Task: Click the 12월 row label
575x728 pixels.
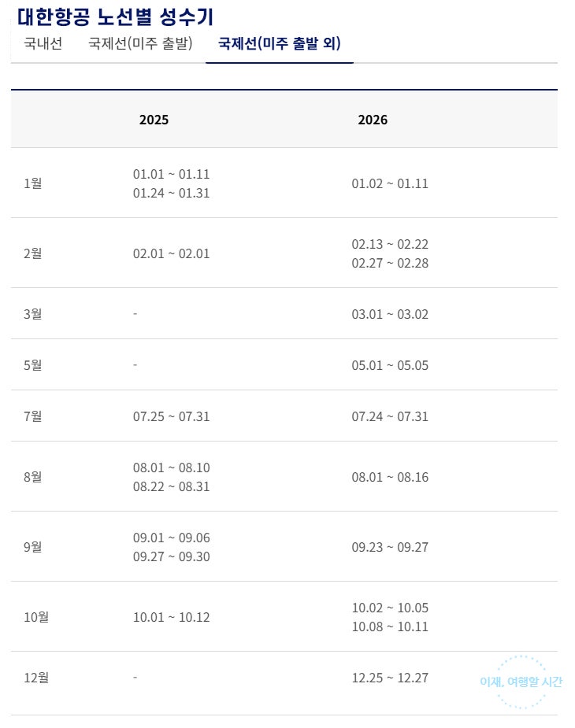Action: tap(36, 678)
